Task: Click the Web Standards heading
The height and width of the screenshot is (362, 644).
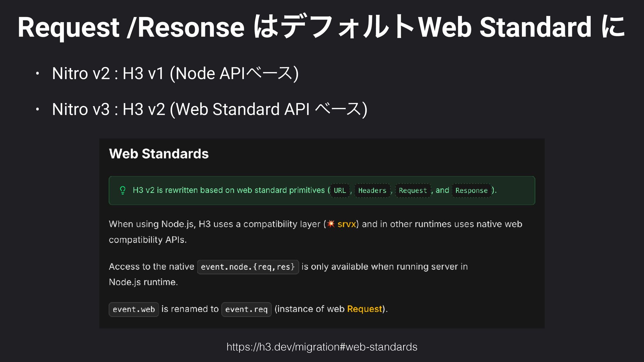Action: [159, 154]
